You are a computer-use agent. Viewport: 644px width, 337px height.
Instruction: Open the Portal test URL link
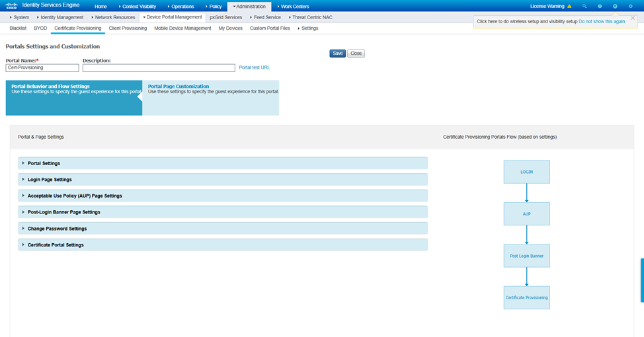point(255,67)
